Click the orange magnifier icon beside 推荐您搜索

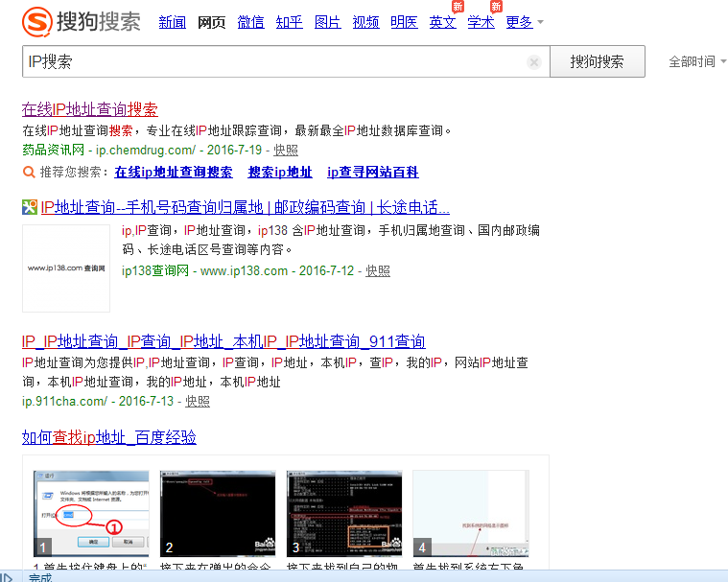coord(29,173)
